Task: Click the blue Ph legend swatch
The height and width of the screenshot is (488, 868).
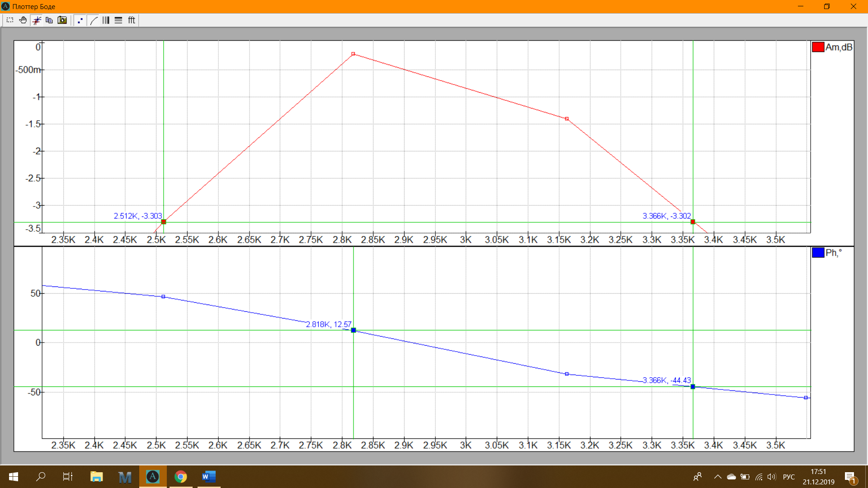Action: 818,253
